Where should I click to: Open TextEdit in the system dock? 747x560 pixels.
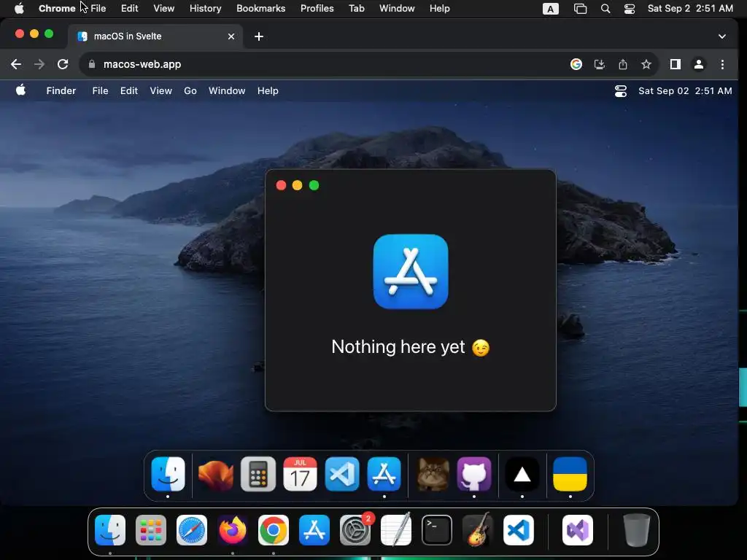tap(396, 530)
